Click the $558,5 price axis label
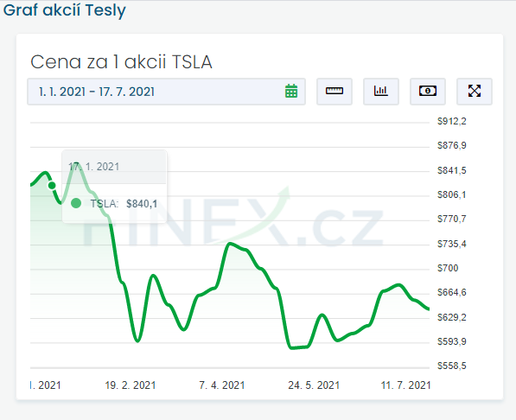 pyautogui.click(x=451, y=366)
